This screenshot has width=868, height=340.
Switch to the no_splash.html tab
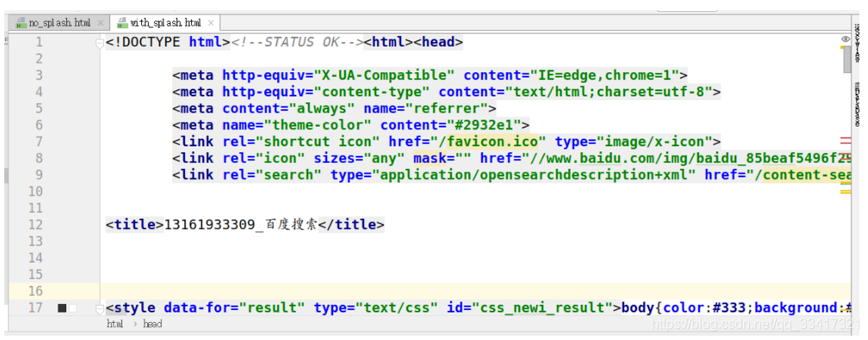click(59, 22)
